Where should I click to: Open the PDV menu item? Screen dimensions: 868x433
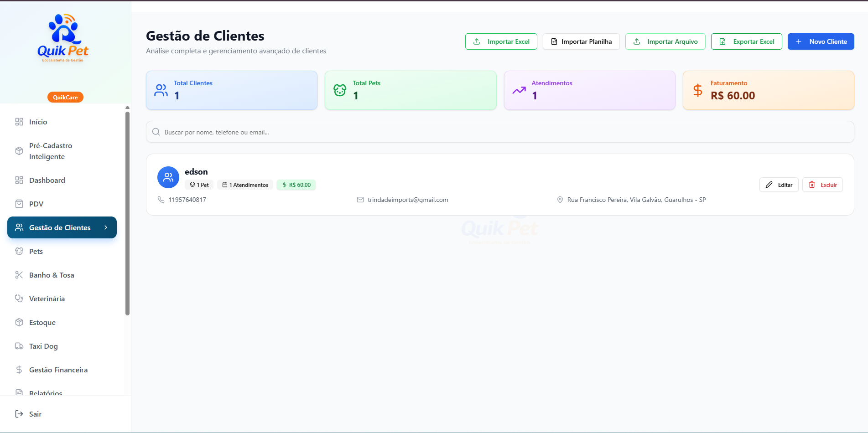click(62, 204)
